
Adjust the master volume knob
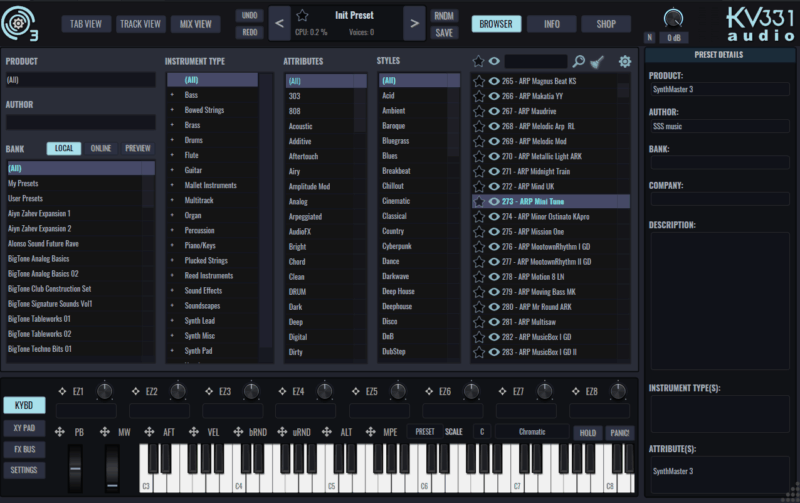[x=673, y=19]
